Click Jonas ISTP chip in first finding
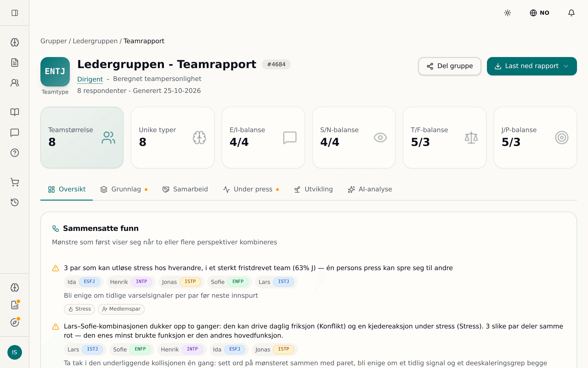This screenshot has width=588, height=368. pos(181,282)
